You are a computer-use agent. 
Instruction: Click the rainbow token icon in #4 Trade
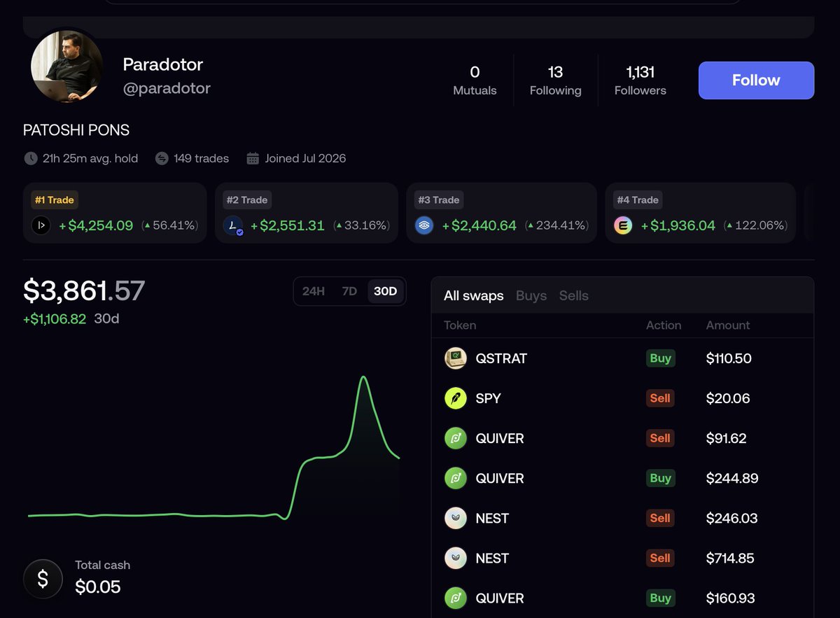click(623, 225)
